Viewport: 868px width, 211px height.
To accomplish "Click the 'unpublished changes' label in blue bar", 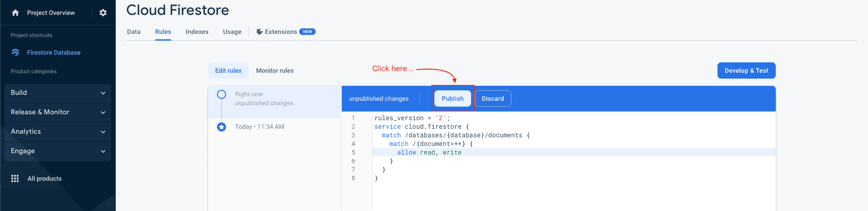I will point(379,98).
